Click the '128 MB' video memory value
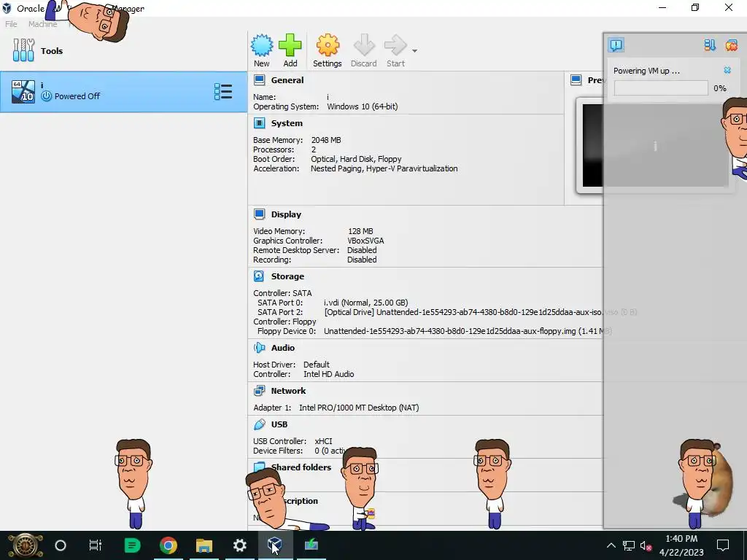The image size is (747, 560). coord(360,231)
